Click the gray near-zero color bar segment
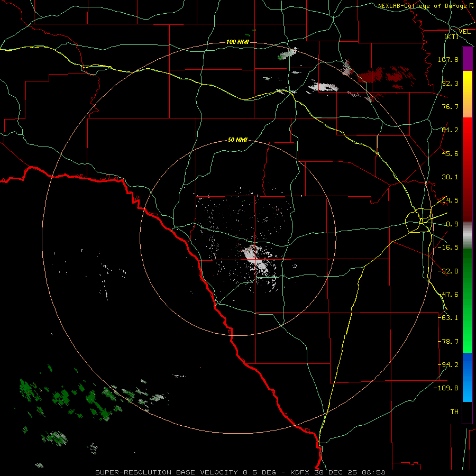 coord(467,235)
